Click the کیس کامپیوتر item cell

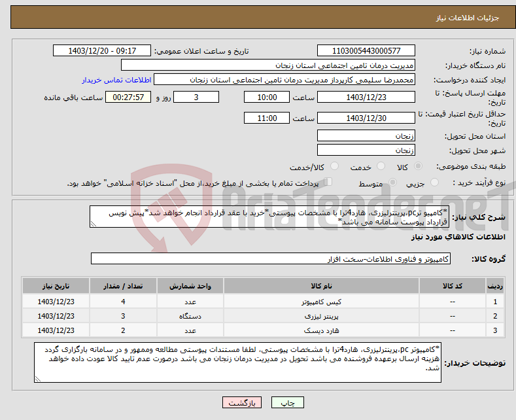pos(321,302)
